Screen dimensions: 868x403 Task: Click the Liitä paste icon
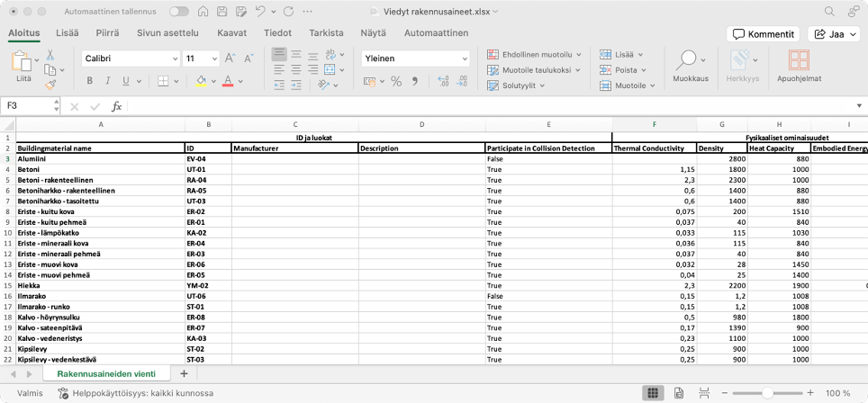23,63
